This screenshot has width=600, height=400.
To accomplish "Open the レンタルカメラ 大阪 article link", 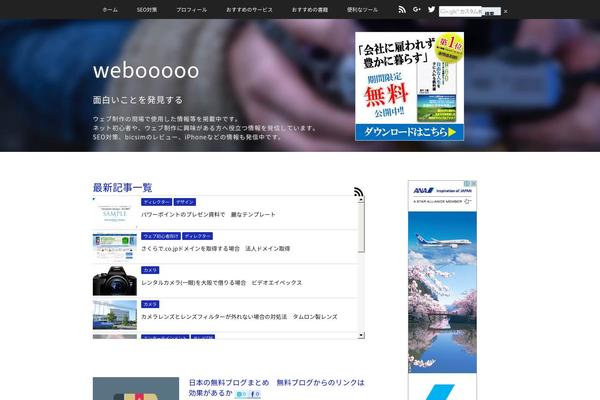I will [222, 282].
